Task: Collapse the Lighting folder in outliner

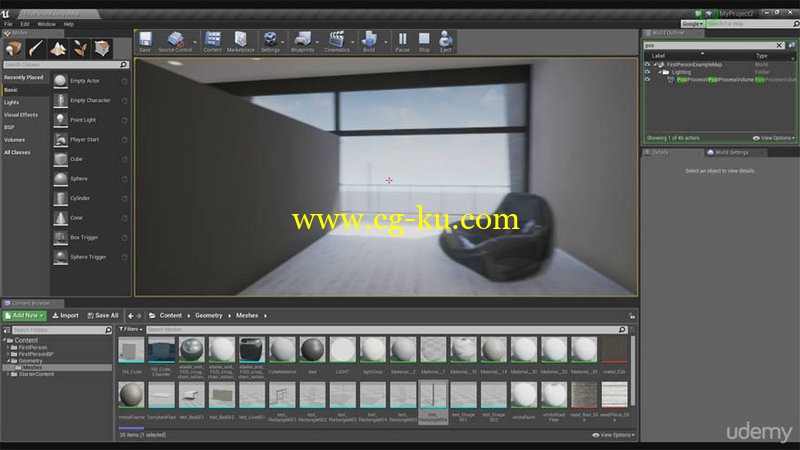Action: pos(660,72)
